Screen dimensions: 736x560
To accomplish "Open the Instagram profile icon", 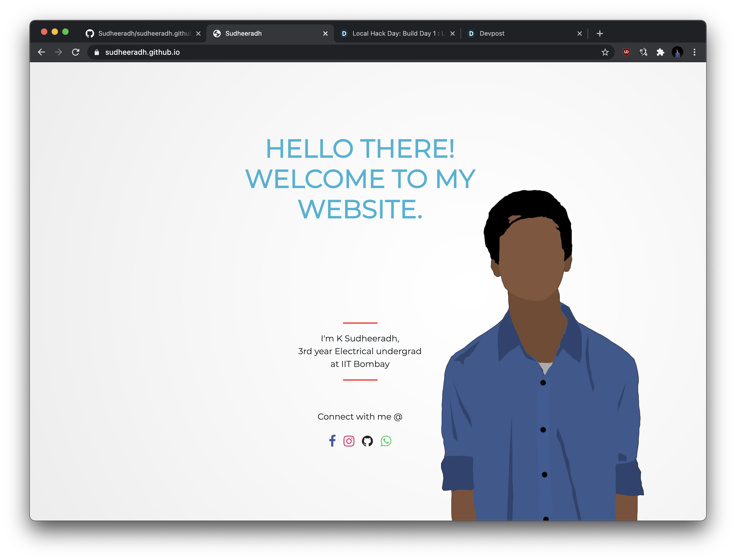I will tap(349, 441).
